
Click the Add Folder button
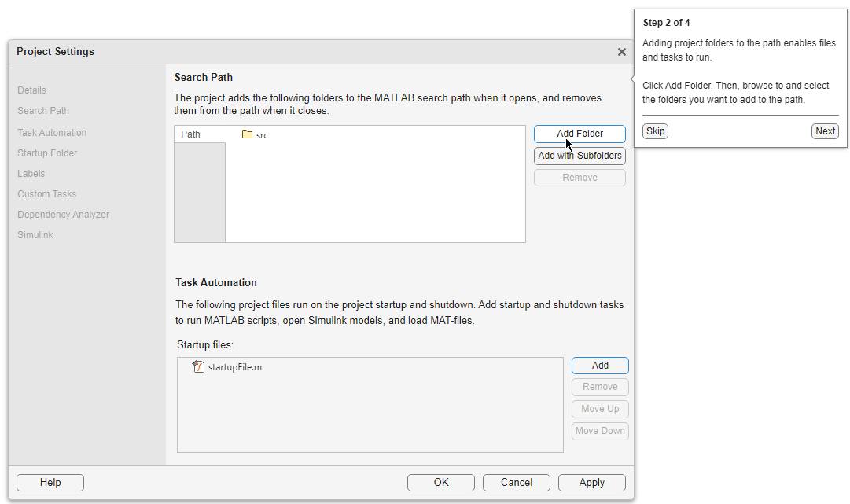pyautogui.click(x=580, y=134)
